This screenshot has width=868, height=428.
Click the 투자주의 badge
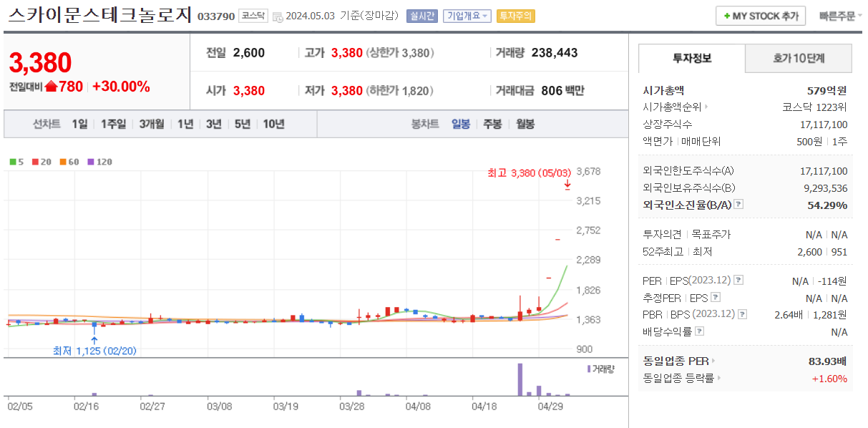tap(515, 16)
